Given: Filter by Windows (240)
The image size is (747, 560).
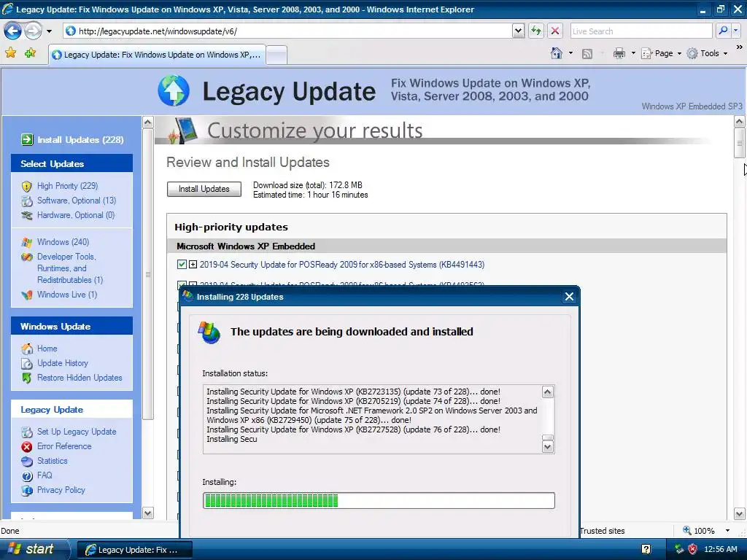Looking at the screenshot, I should [x=63, y=242].
